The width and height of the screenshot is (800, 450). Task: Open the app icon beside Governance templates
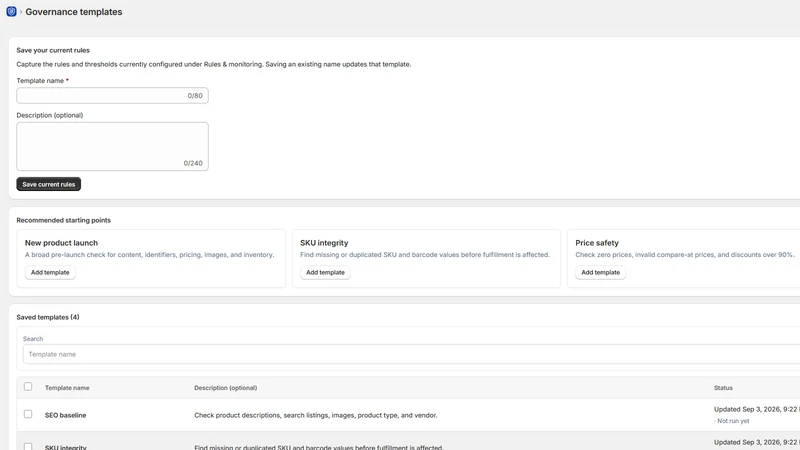(x=11, y=11)
